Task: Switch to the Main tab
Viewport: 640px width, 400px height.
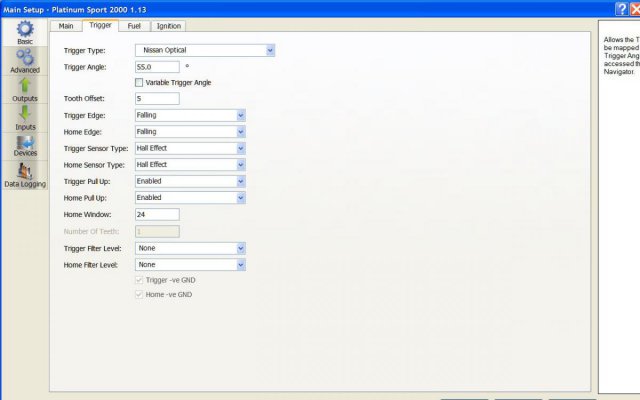Action: click(x=66, y=26)
